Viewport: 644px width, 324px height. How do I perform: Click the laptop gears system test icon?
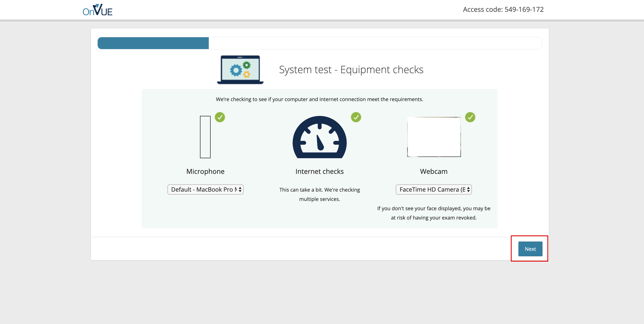[x=240, y=70]
